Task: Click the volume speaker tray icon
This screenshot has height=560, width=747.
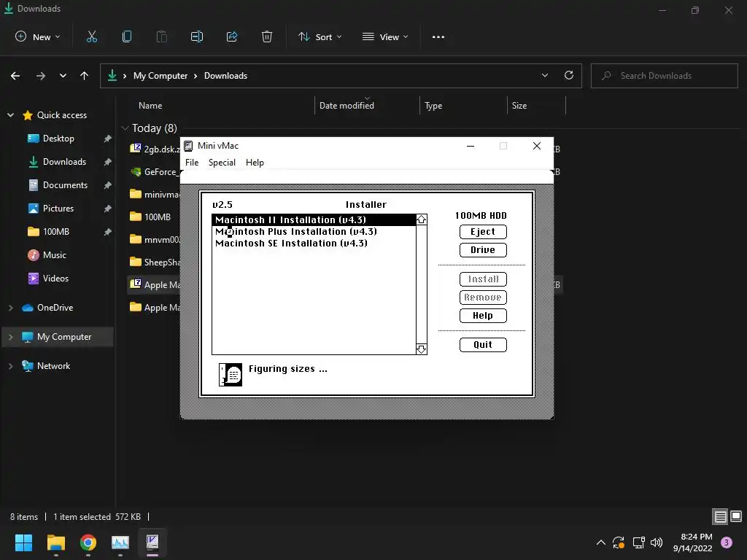Action: pos(657,542)
